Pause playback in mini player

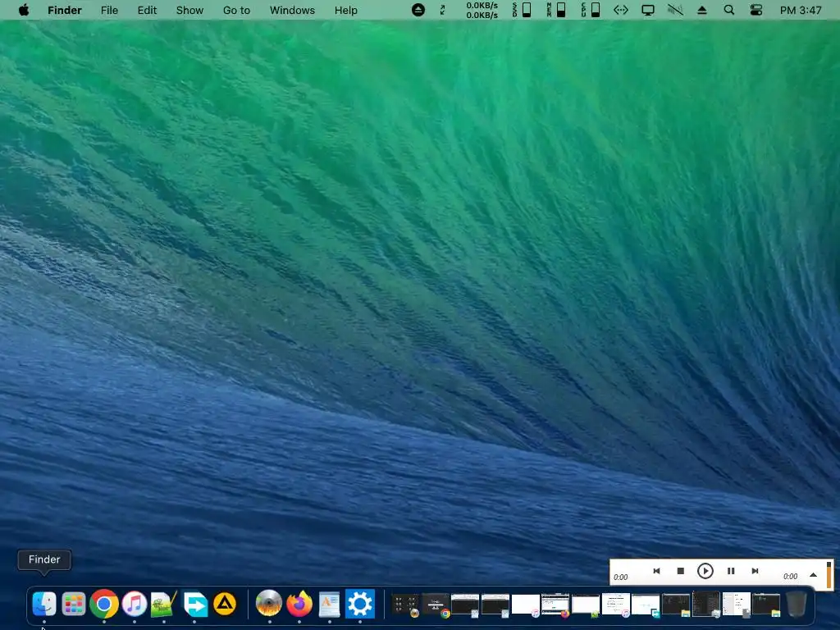[x=731, y=571]
